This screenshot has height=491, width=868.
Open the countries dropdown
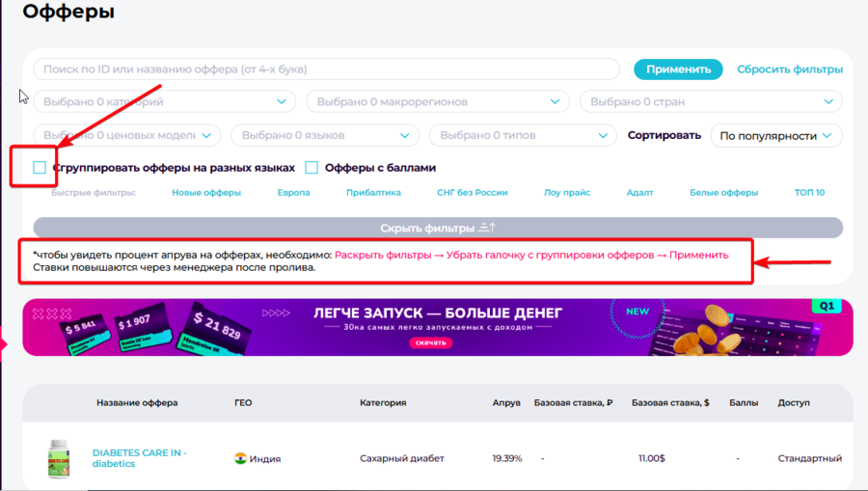click(711, 101)
